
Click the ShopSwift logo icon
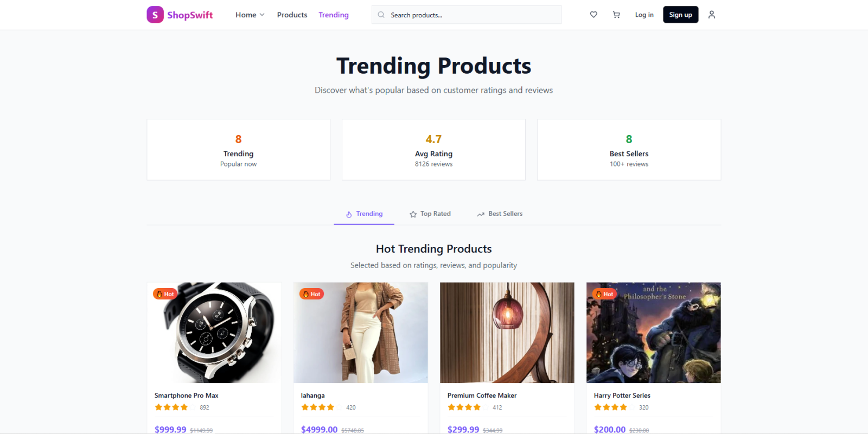pyautogui.click(x=155, y=15)
